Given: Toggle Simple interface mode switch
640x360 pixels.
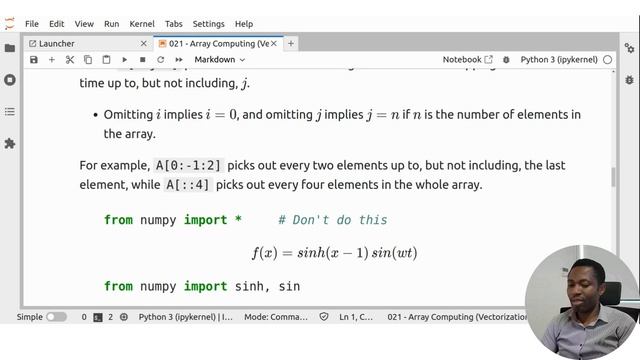Looking at the screenshot, I should tap(56, 317).
